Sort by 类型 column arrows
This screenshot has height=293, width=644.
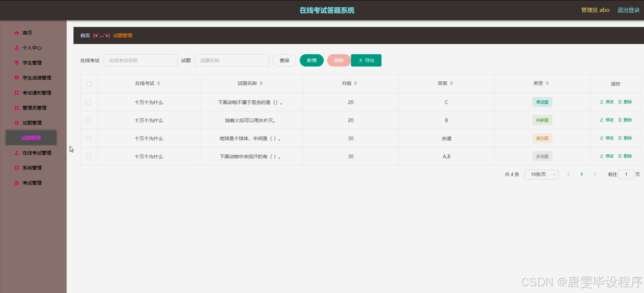(x=547, y=83)
